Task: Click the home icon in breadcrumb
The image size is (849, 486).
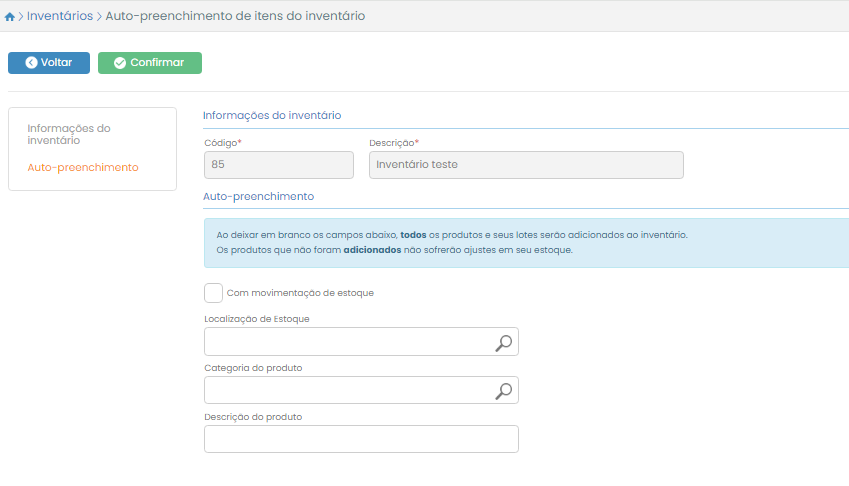Action: click(10, 17)
